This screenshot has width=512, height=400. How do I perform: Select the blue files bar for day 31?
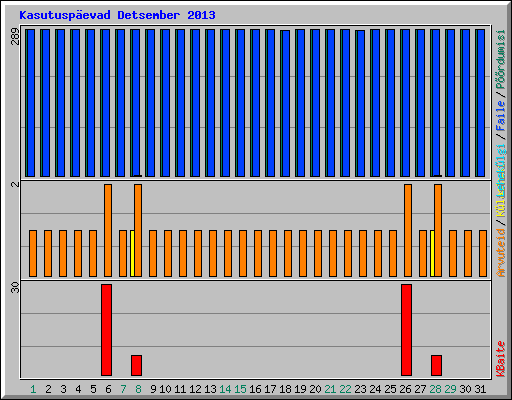pyautogui.click(x=481, y=103)
